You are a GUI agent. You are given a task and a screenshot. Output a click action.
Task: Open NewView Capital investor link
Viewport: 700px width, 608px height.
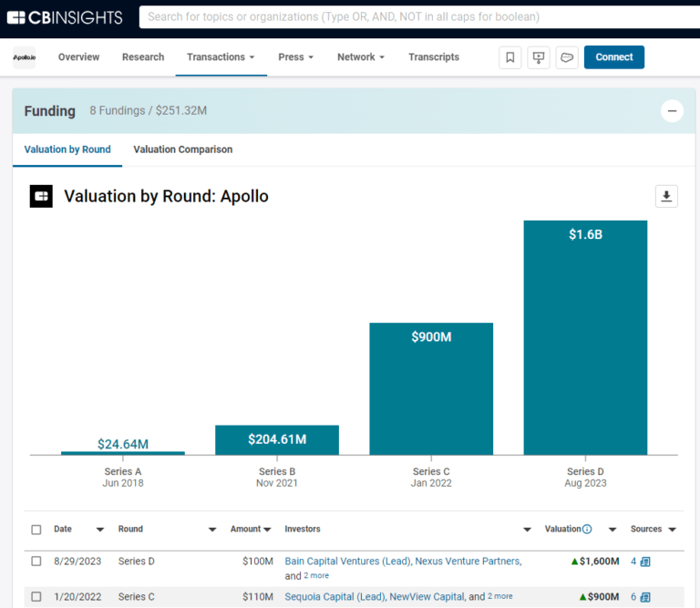pyautogui.click(x=427, y=597)
